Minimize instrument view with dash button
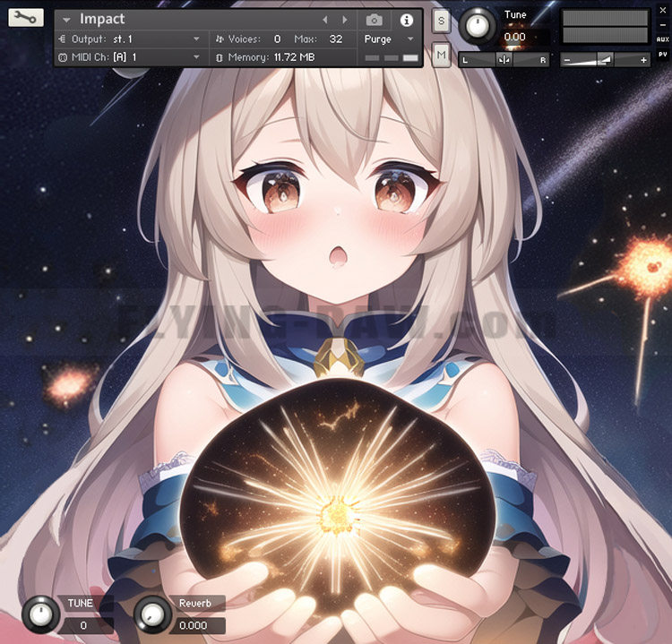This screenshot has width=672, height=644. (x=662, y=25)
